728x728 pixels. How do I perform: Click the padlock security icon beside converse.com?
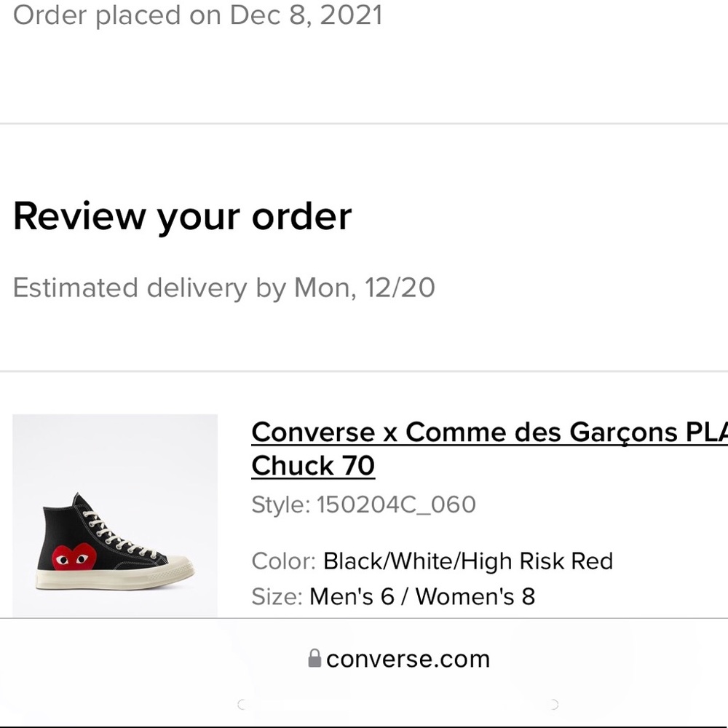coord(313,658)
